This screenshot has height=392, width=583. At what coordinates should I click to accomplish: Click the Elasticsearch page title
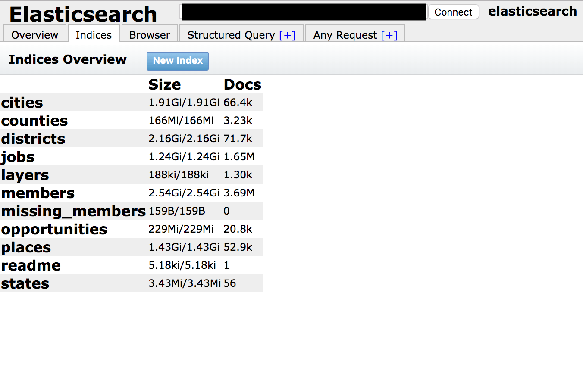tap(83, 14)
